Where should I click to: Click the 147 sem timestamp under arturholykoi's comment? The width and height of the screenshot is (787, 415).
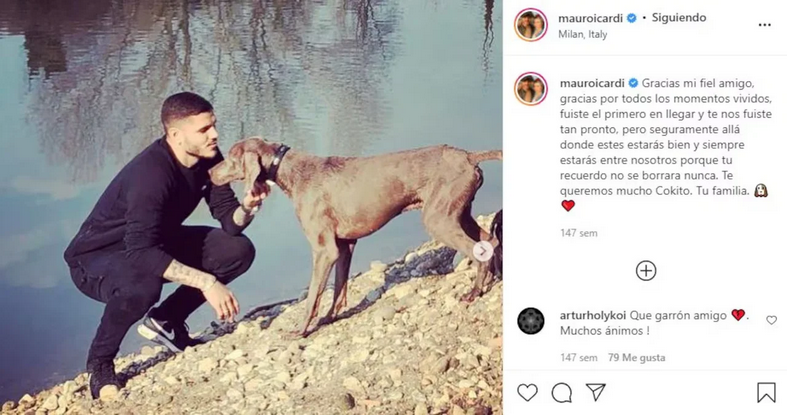pos(578,357)
